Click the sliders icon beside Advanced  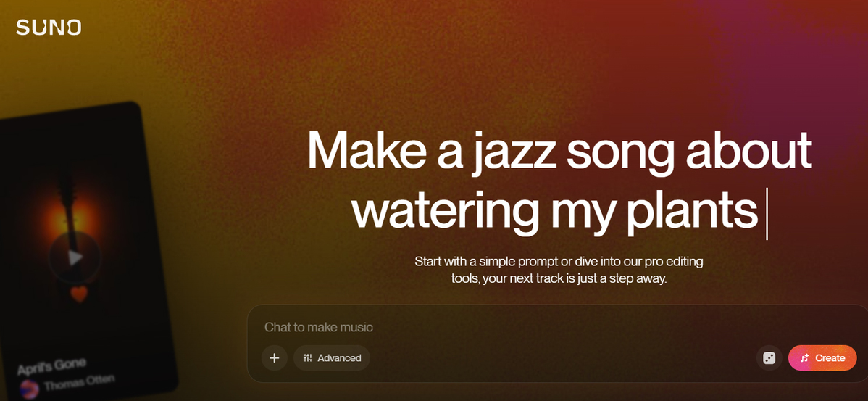[308, 357]
